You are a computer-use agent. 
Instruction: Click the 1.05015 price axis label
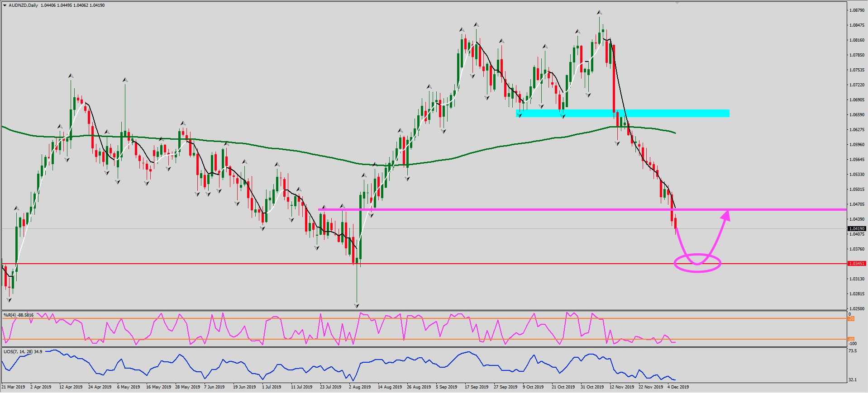[x=857, y=189]
